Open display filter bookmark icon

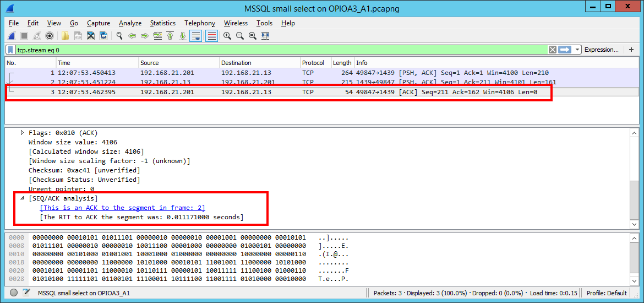pyautogui.click(x=11, y=50)
